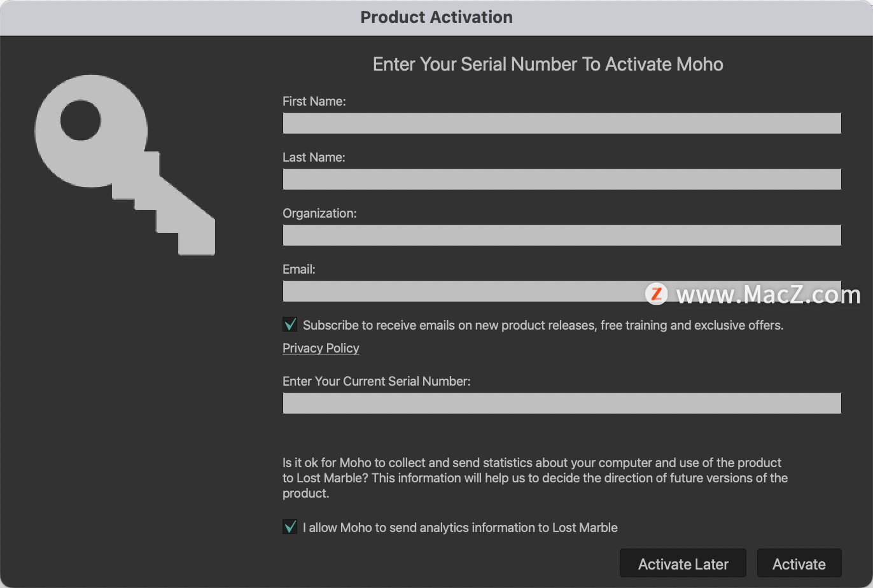Image resolution: width=873 pixels, height=588 pixels.
Task: Click the Email input field
Action: click(562, 291)
